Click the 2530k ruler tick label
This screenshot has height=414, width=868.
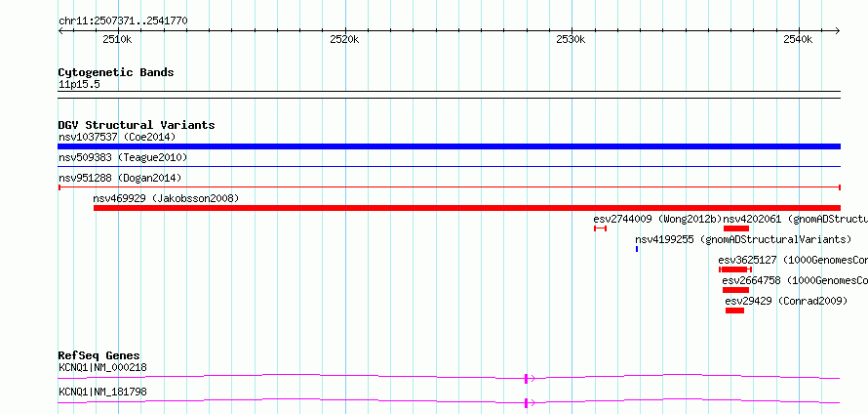[x=571, y=40]
